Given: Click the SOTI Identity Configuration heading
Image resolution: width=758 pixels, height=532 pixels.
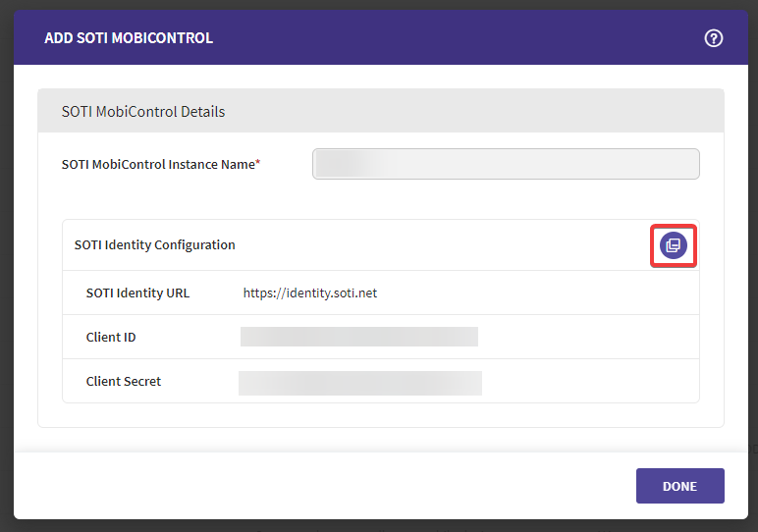Looking at the screenshot, I should [x=155, y=245].
